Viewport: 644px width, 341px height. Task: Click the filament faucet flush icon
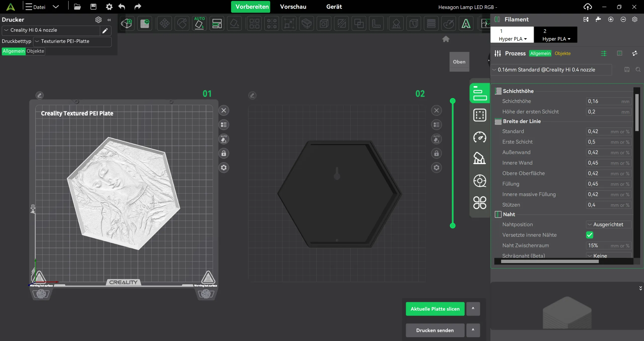pos(598,19)
